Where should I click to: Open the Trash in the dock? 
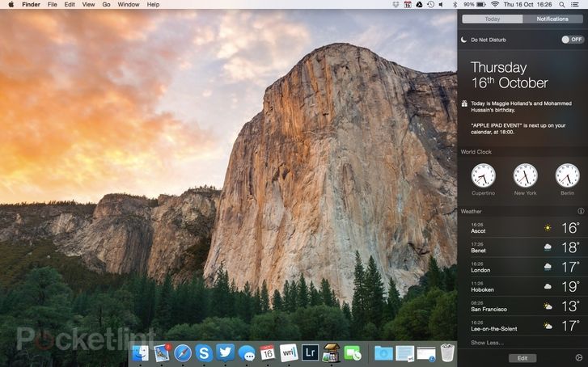[x=447, y=352]
